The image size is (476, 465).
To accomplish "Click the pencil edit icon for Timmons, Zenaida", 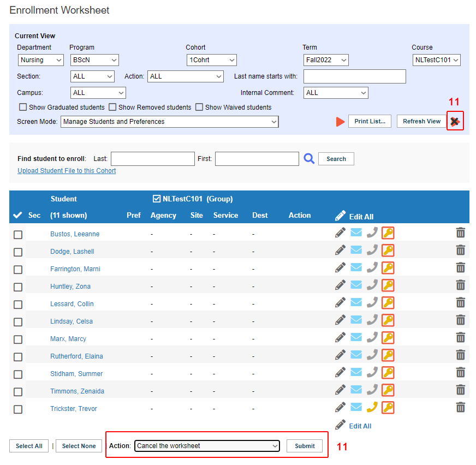I will click(340, 390).
